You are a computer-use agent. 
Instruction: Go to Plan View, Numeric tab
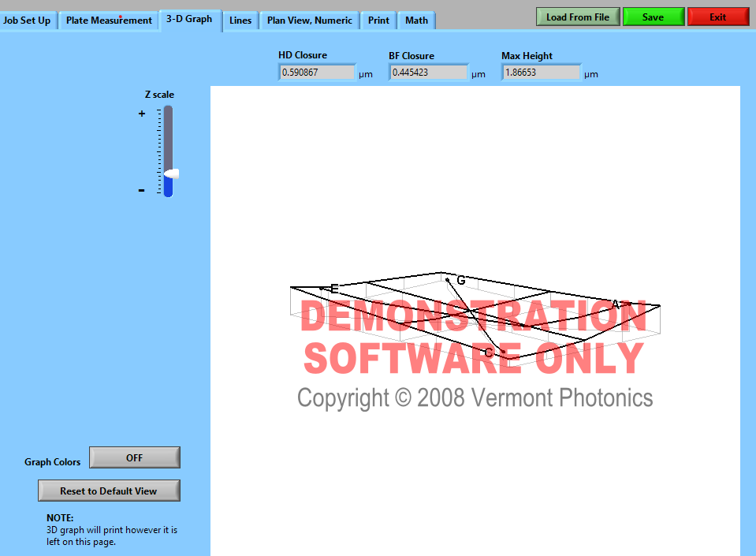[x=310, y=21]
